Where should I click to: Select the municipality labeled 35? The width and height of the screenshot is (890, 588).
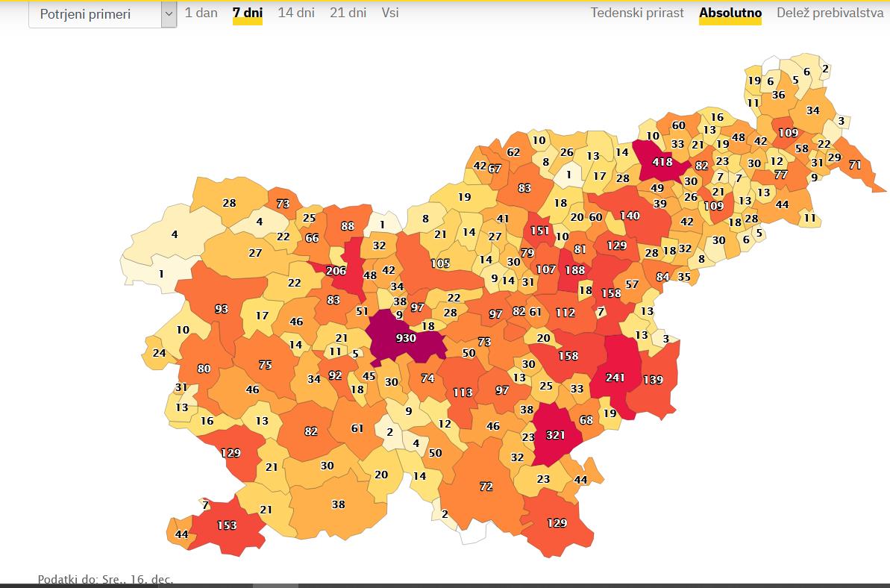click(x=684, y=276)
